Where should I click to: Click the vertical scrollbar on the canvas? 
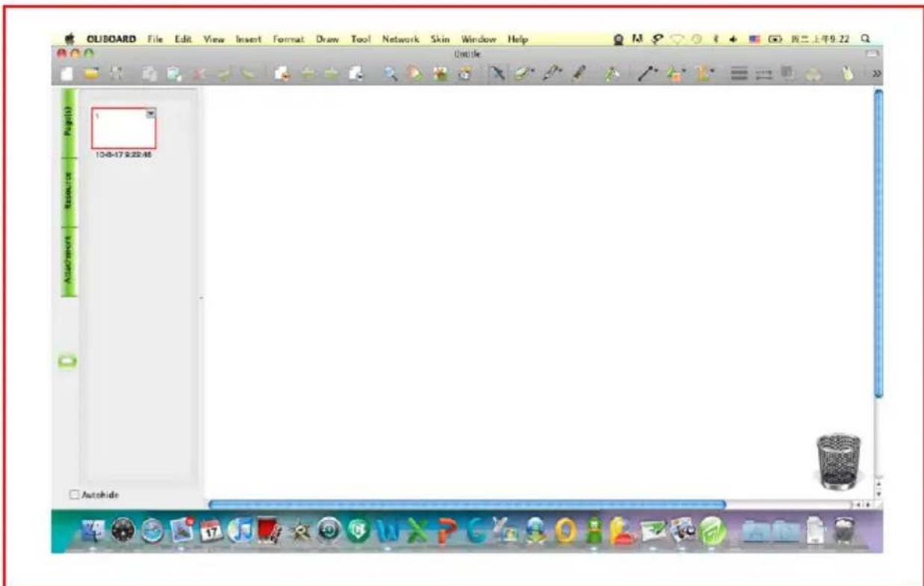pyautogui.click(x=878, y=244)
